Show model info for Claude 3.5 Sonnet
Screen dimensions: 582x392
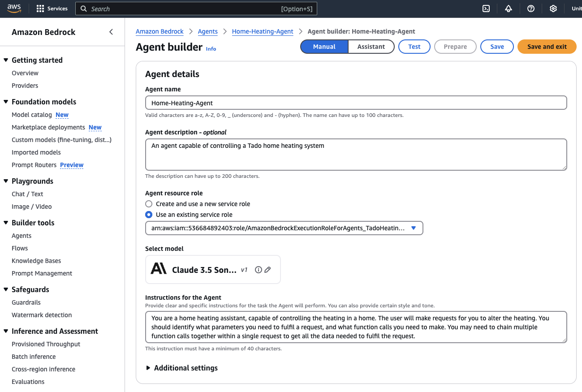tap(258, 270)
